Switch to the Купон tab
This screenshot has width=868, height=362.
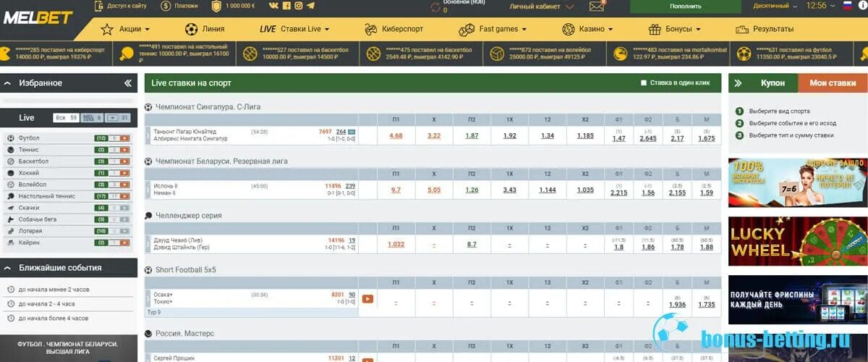pyautogui.click(x=773, y=83)
